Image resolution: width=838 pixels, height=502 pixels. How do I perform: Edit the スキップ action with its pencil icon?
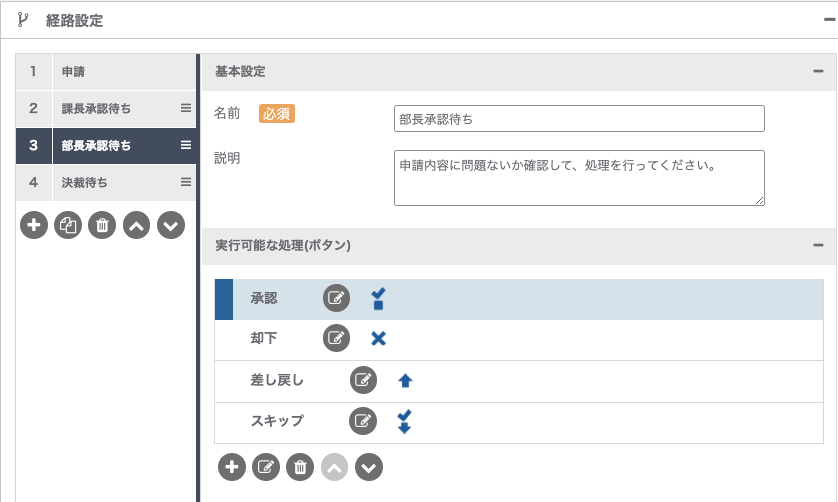click(x=363, y=421)
